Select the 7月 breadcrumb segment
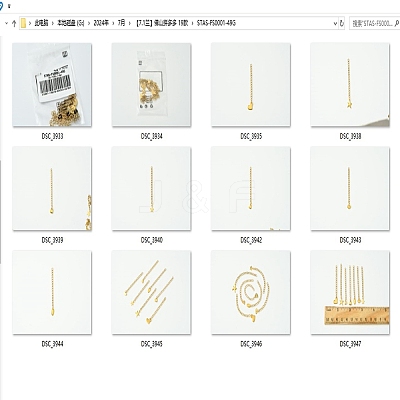The height and width of the screenshot is (400, 400). point(121,23)
